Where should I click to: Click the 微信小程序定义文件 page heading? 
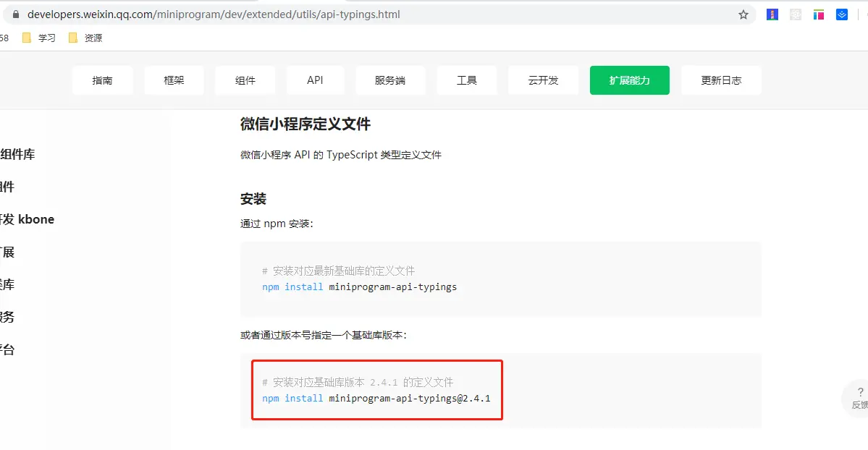coord(305,124)
